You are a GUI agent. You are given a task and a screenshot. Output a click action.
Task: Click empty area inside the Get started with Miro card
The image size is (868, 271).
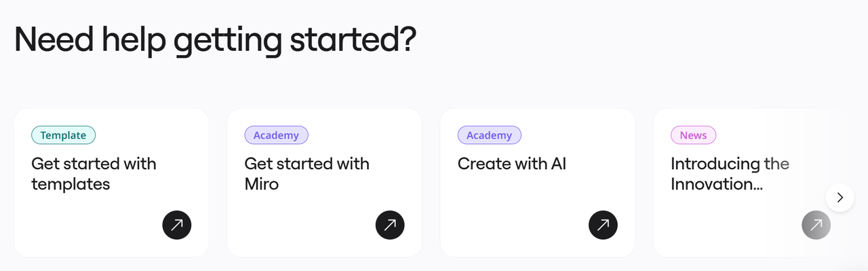(302, 221)
